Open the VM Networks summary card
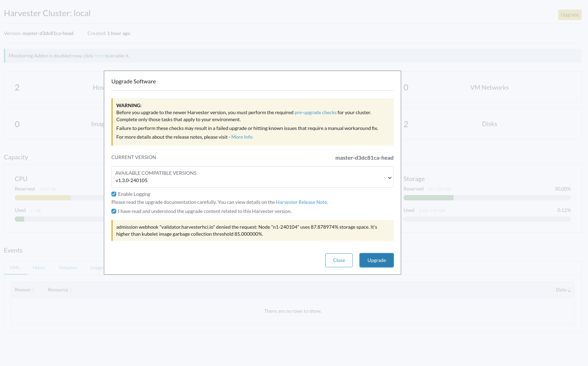Screen dimensions: 588x366 (489, 88)
